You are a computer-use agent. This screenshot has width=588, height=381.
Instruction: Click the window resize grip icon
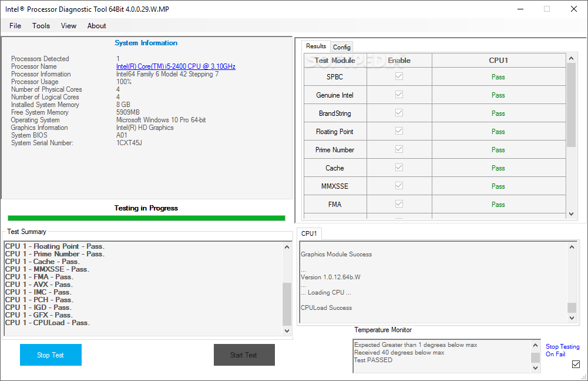click(584, 377)
